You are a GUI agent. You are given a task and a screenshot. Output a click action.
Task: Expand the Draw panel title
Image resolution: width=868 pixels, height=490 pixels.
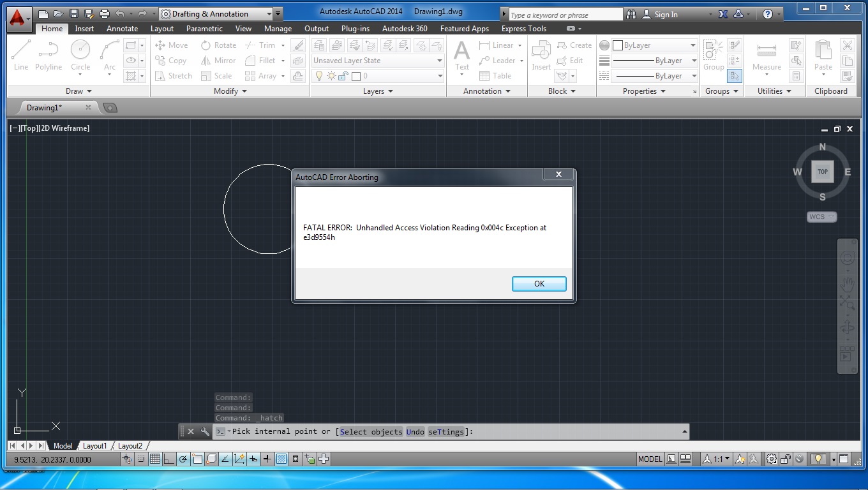[79, 91]
